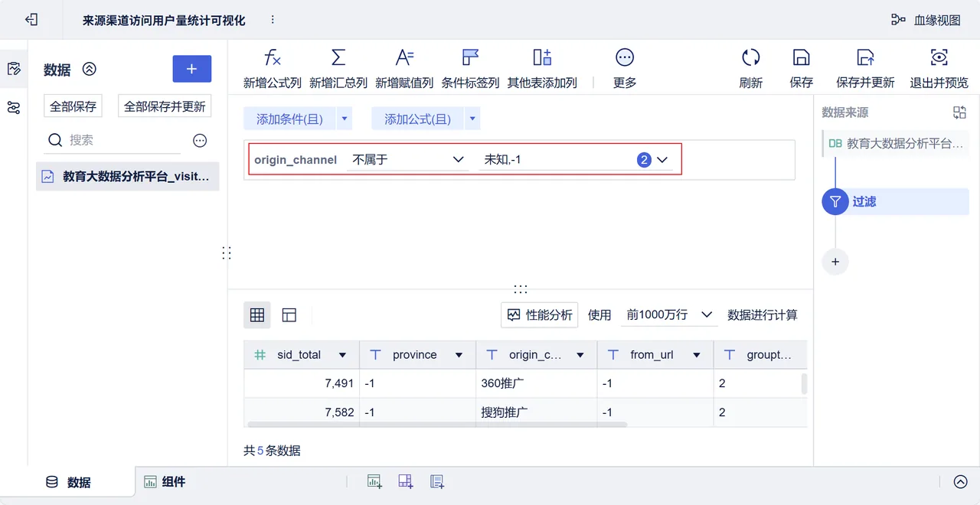Open the more options circle next to search

pos(200,141)
